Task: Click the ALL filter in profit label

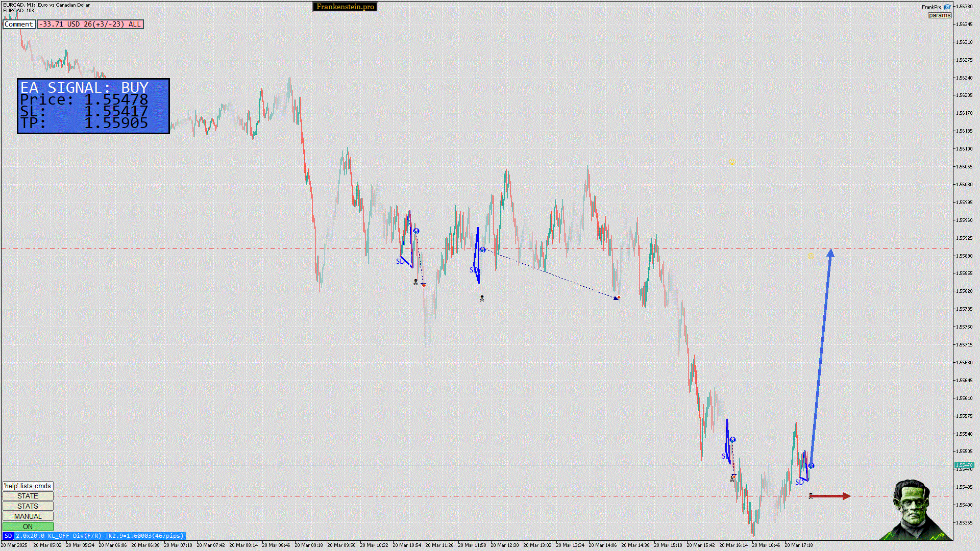Action: point(135,24)
